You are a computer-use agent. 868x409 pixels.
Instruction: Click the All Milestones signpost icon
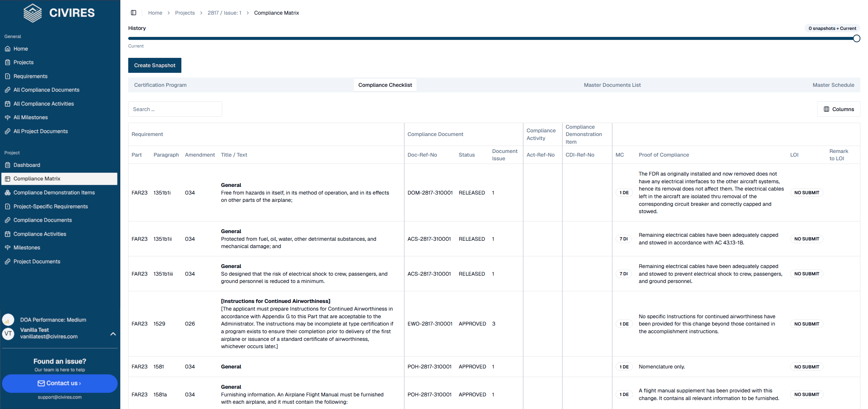point(7,117)
